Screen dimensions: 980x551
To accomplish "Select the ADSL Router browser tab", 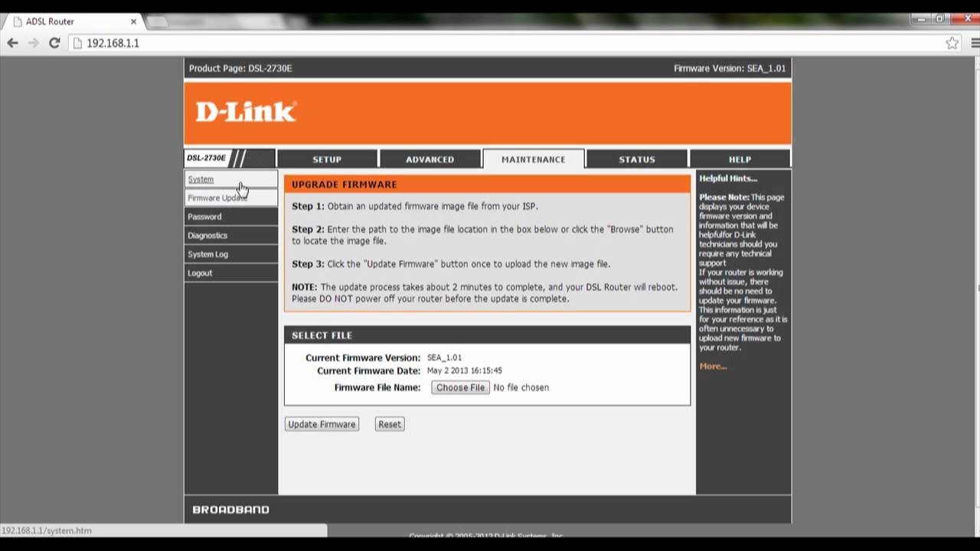I will click(x=73, y=21).
